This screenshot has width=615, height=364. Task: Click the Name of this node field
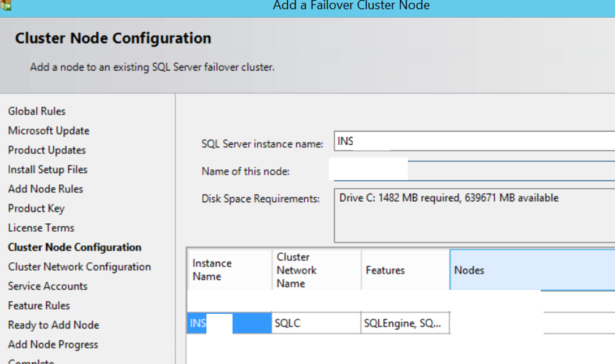click(x=475, y=171)
